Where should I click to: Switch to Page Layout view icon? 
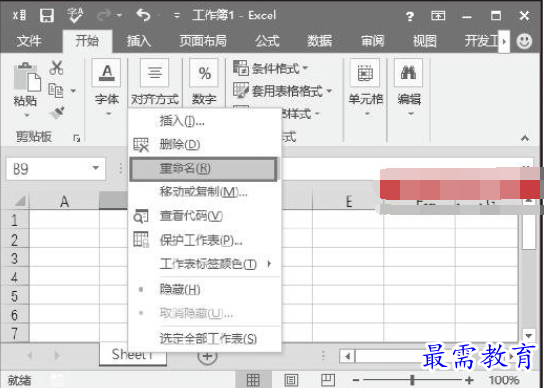coord(291,380)
